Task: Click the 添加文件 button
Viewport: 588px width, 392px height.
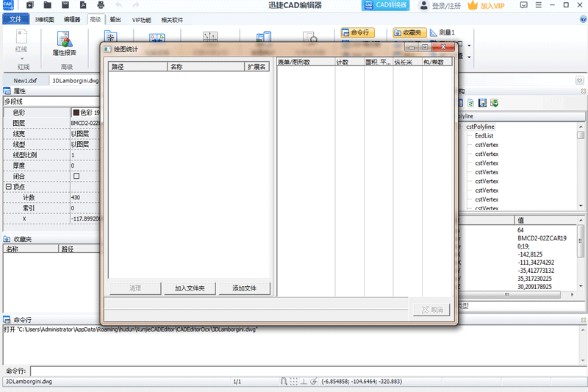Action: pyautogui.click(x=244, y=288)
